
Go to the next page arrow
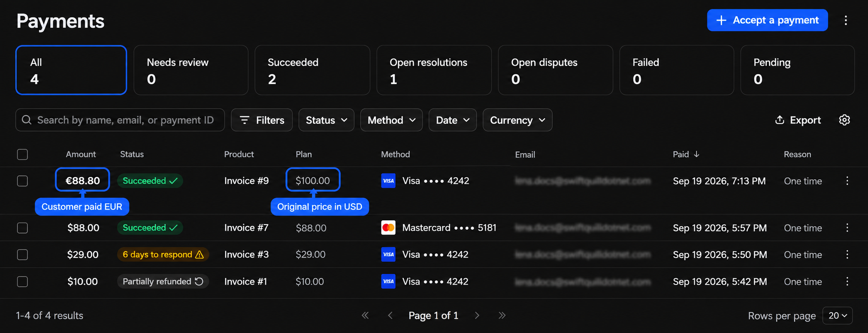pos(477,315)
